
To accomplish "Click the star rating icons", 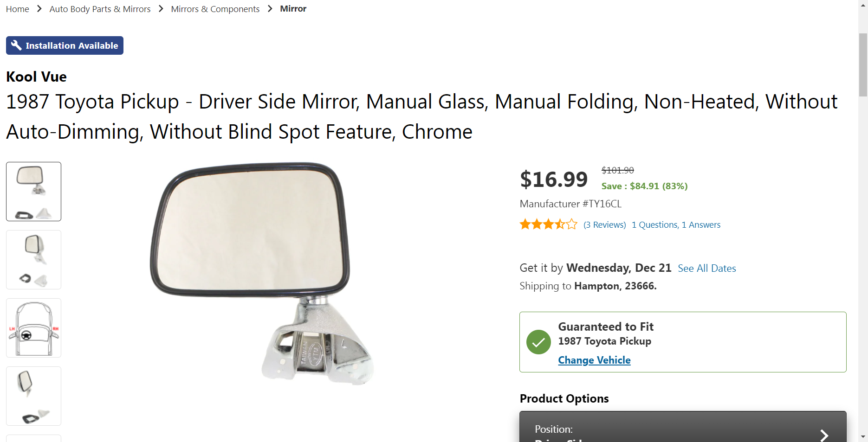I will coord(548,225).
